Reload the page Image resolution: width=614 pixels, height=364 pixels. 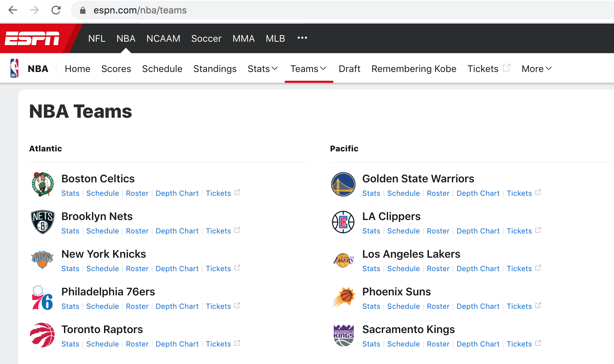click(x=56, y=10)
